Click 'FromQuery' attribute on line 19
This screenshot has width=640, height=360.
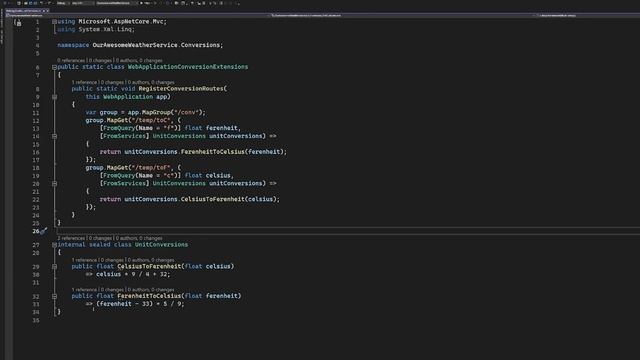click(x=119, y=176)
